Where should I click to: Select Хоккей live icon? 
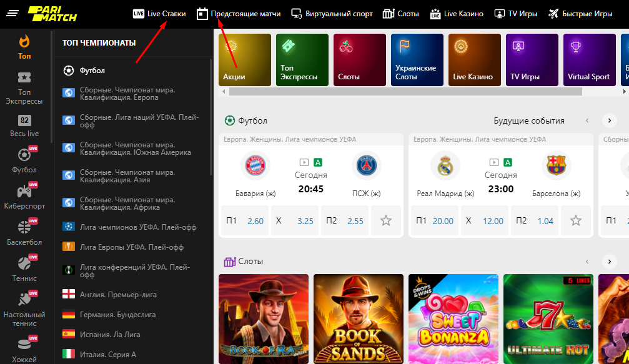pyautogui.click(x=24, y=350)
